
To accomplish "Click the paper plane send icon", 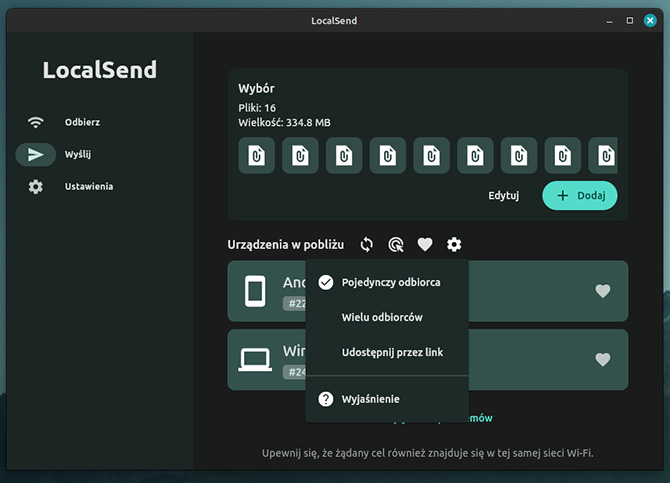I will click(x=35, y=154).
